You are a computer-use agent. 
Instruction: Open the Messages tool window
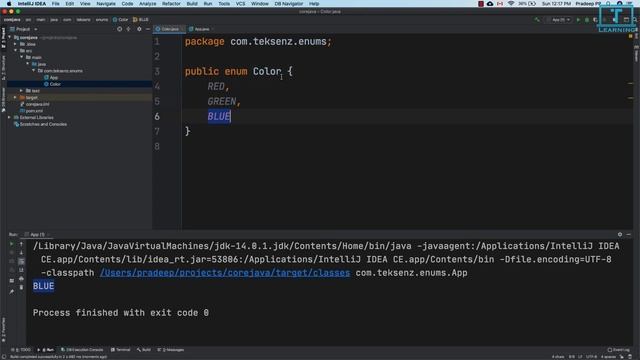[x=171, y=350]
